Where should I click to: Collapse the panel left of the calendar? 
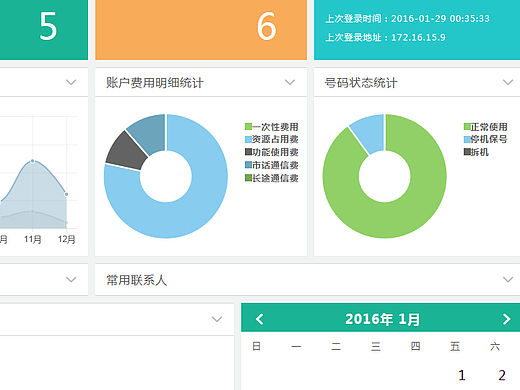click(217, 319)
